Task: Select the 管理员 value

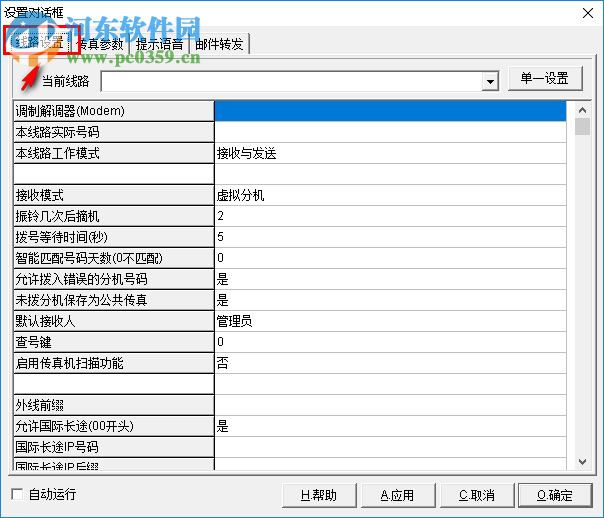Action: (x=390, y=321)
